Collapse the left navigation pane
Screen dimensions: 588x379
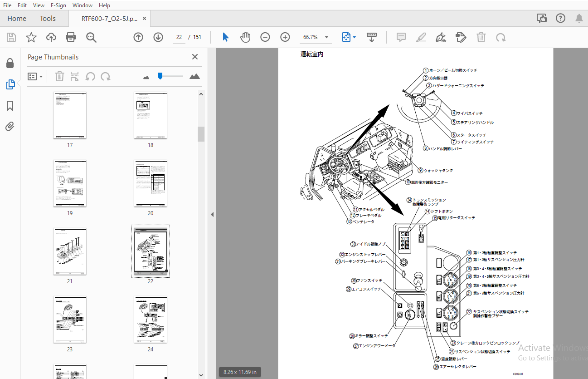click(x=212, y=214)
